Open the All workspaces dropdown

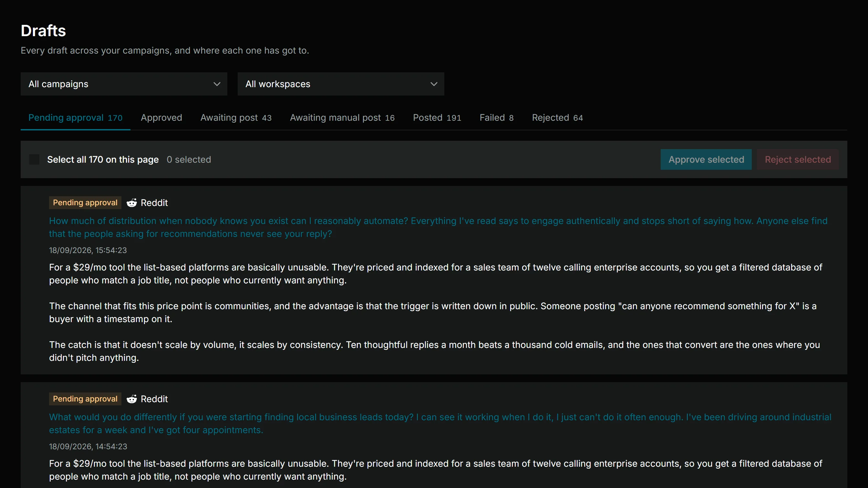point(341,84)
